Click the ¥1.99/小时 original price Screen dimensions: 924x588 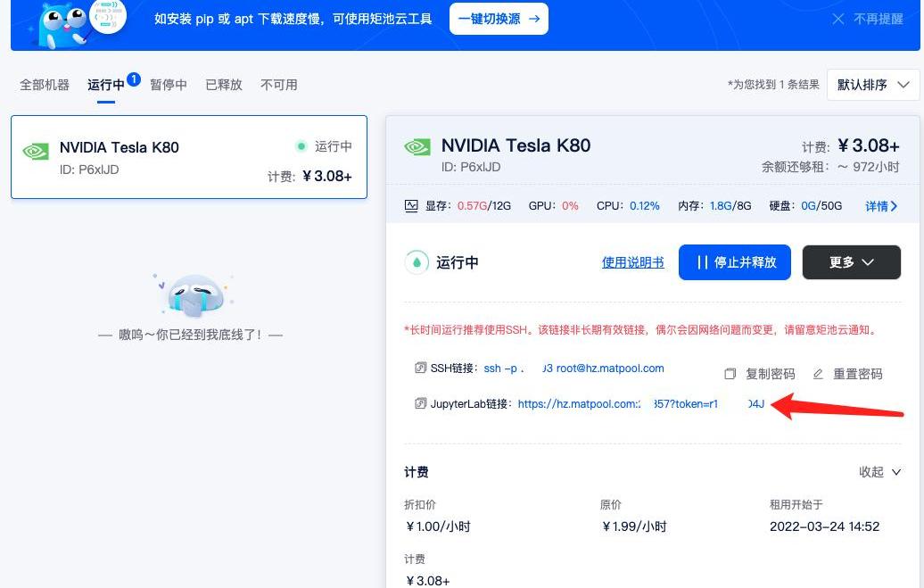[634, 526]
